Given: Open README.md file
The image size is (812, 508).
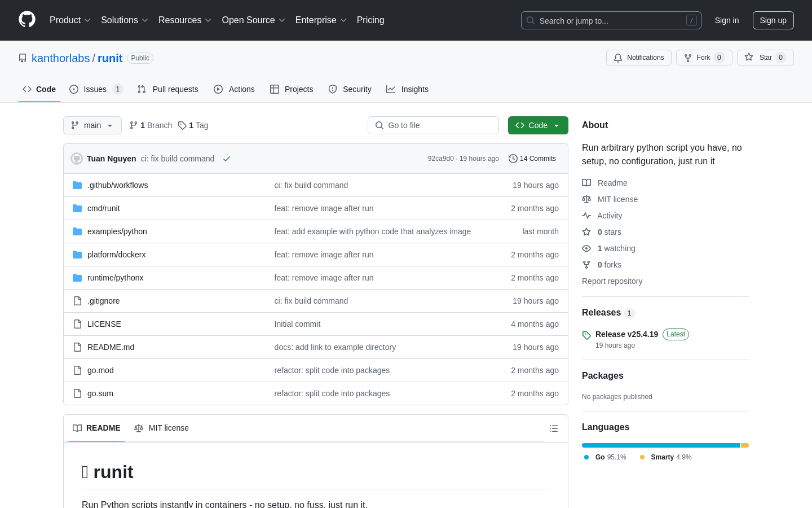Looking at the screenshot, I should 111,347.
